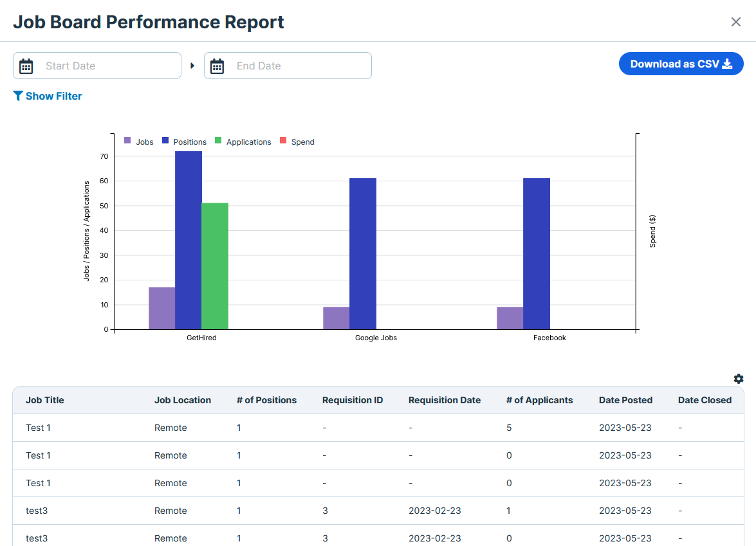Click the funnel filter icon
The image size is (756, 546).
point(18,96)
